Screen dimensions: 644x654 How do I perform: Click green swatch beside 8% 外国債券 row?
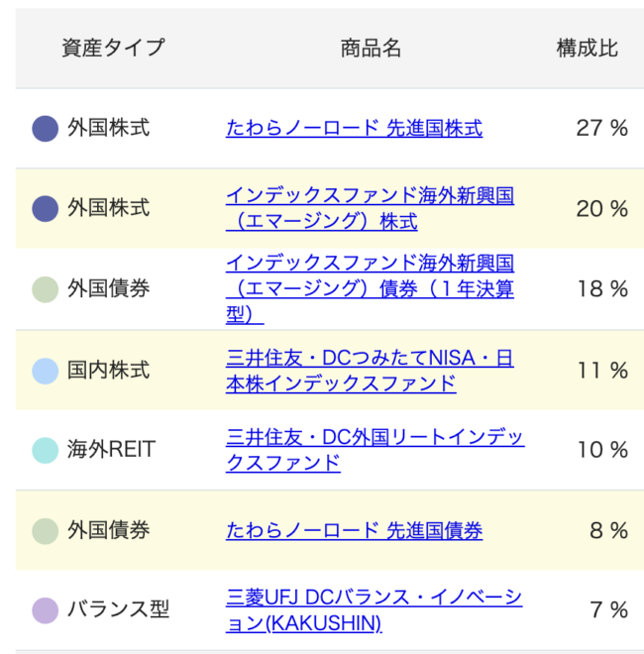tap(45, 531)
